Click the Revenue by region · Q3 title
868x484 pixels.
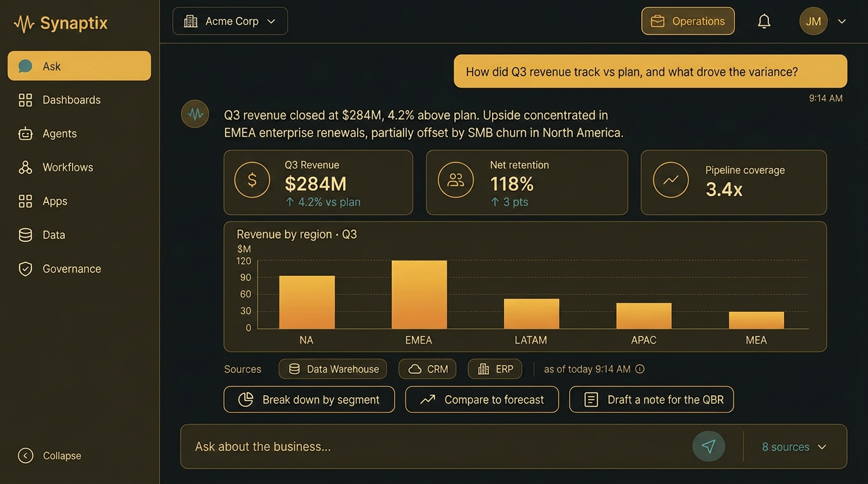click(x=296, y=234)
